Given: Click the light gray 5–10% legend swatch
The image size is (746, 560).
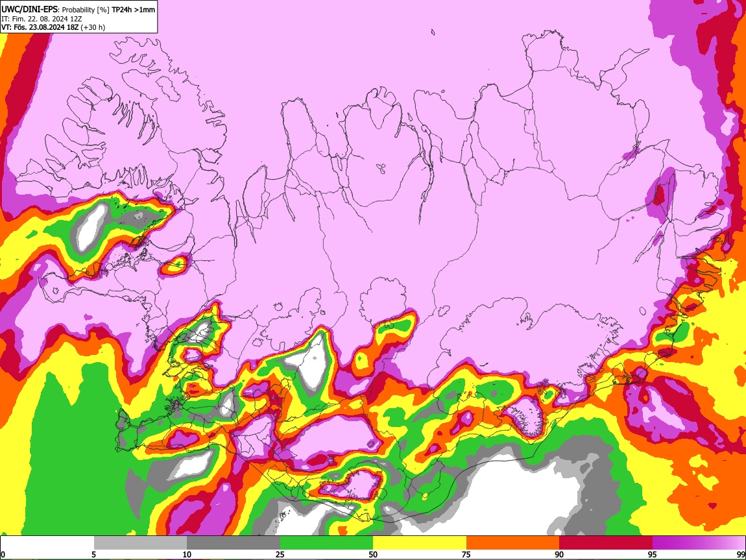Looking at the screenshot, I should pos(140,543).
